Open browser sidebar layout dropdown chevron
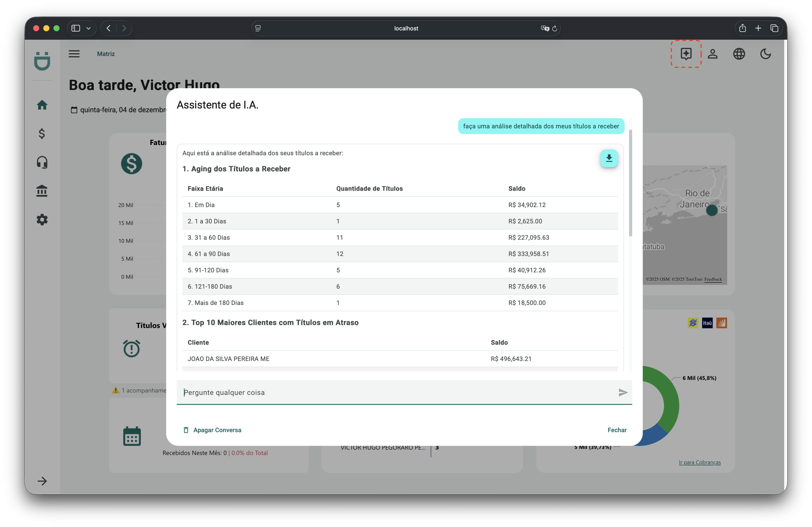 tap(89, 28)
